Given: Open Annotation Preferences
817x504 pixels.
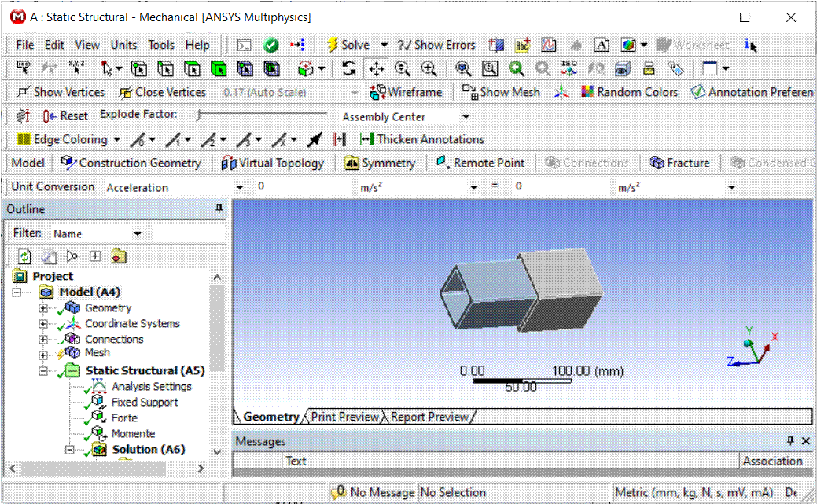Looking at the screenshot, I should tap(752, 92).
